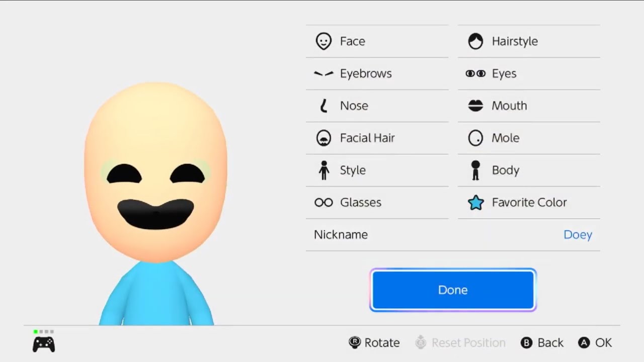This screenshot has height=362, width=644.
Task: Click the Mii's blue shirt body
Action: (x=156, y=294)
